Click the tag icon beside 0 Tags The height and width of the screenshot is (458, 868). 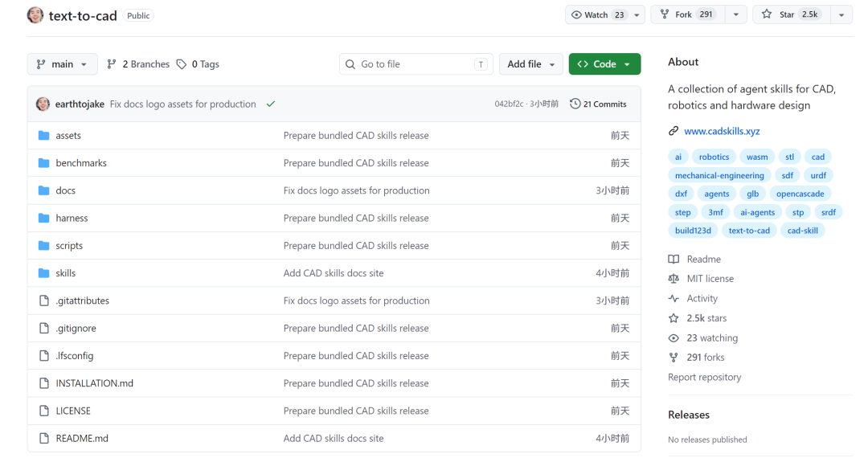(x=182, y=64)
